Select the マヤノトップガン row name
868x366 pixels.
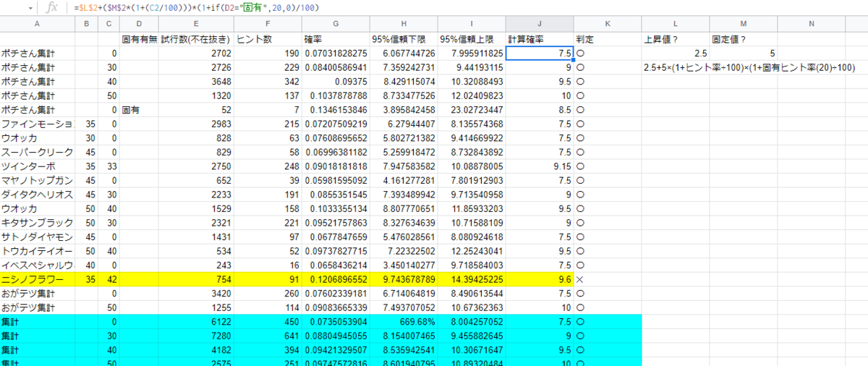pos(37,180)
